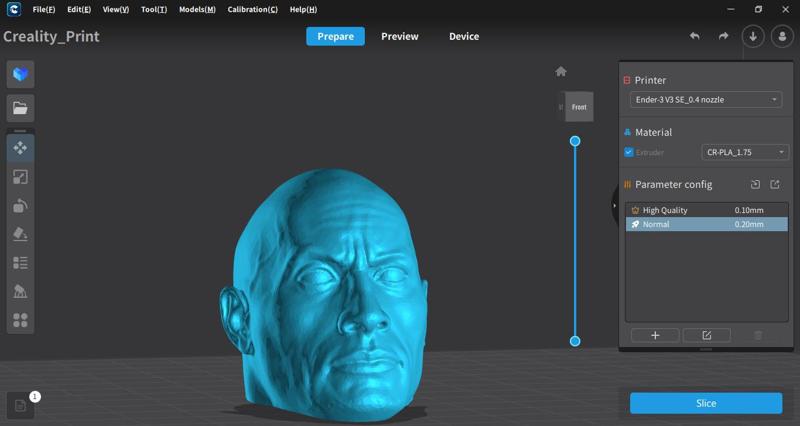Redo the last action

click(723, 36)
